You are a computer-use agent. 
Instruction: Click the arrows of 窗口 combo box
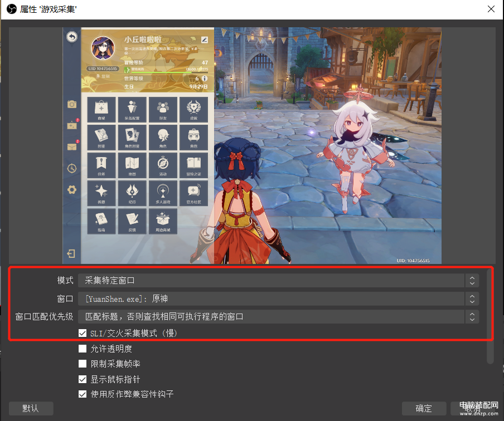[472, 298]
